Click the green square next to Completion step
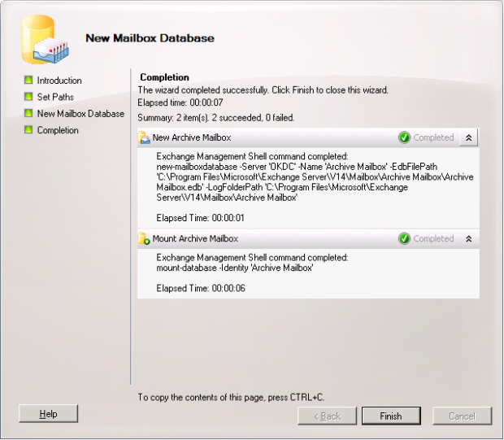 click(28, 129)
